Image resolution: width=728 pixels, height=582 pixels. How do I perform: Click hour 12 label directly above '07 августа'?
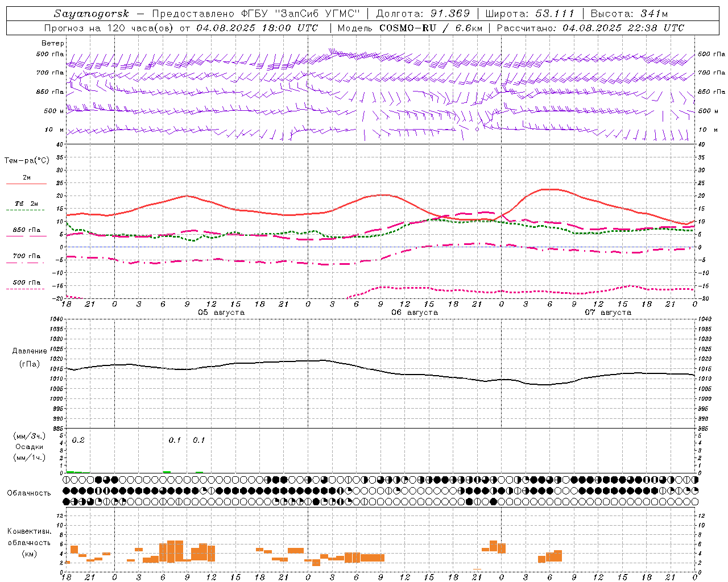598,304
